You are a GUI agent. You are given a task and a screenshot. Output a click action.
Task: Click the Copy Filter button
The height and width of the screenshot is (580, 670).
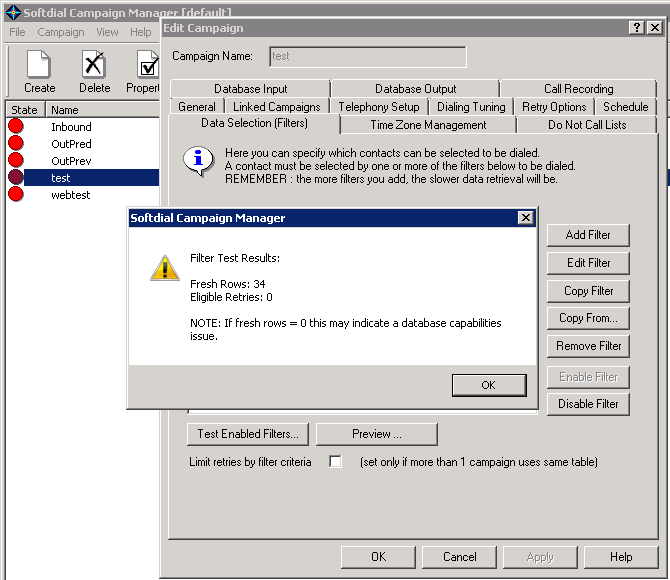coord(588,291)
